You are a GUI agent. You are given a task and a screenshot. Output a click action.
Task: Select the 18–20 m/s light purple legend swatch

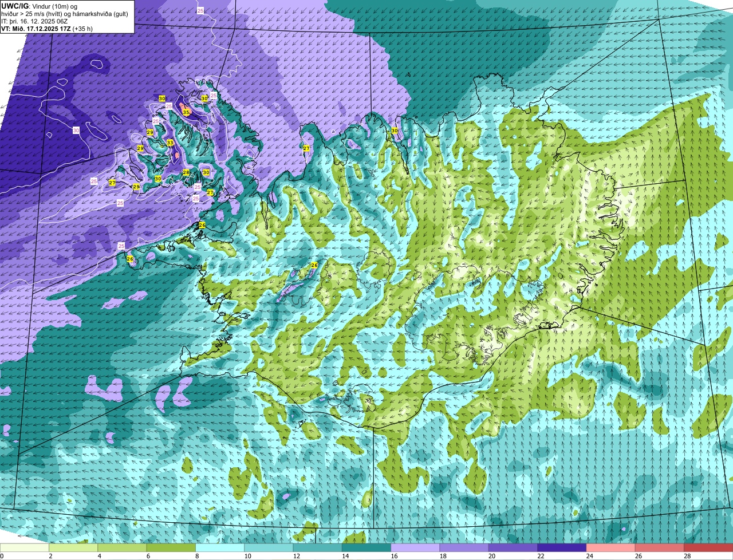pos(464,548)
